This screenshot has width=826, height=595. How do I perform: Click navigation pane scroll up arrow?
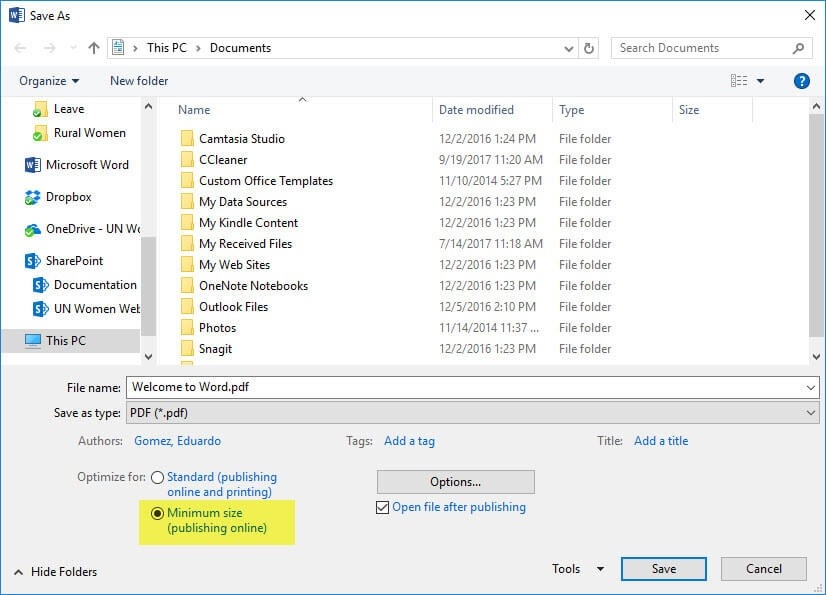click(149, 107)
